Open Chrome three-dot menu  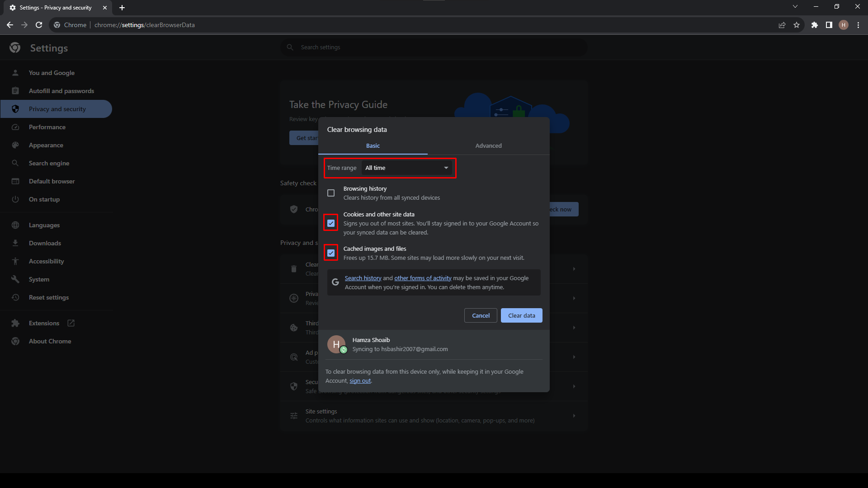(x=858, y=25)
